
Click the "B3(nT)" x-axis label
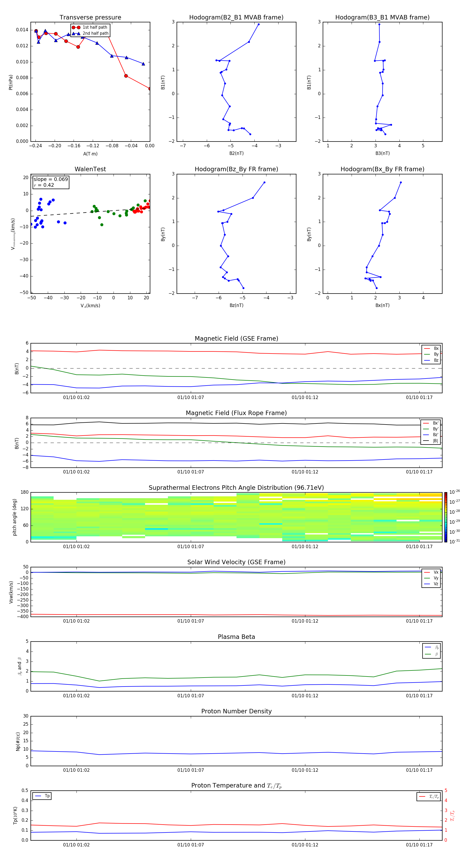tap(382, 154)
